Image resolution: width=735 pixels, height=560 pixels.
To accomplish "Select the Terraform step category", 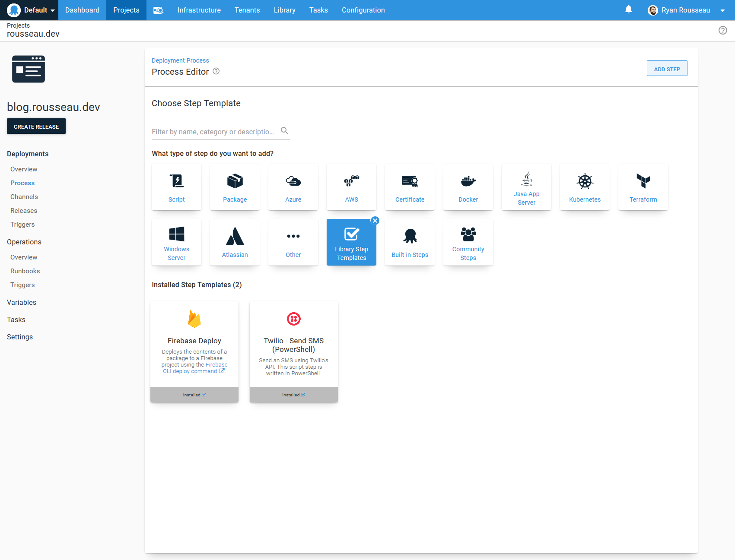I will point(643,187).
